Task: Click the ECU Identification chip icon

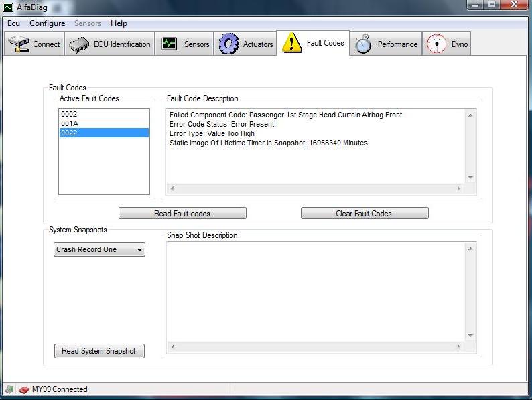Action: tap(80, 44)
